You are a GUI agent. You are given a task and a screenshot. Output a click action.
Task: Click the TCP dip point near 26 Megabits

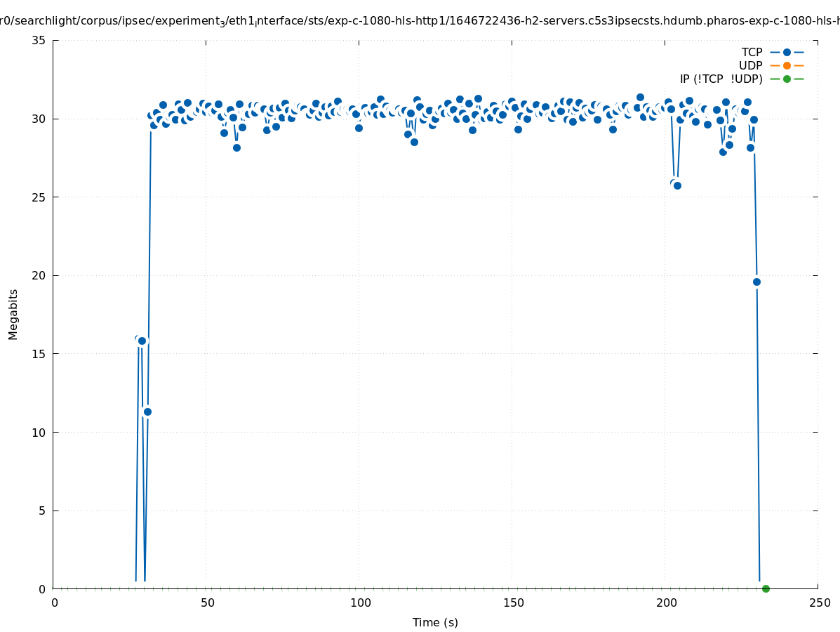(677, 185)
